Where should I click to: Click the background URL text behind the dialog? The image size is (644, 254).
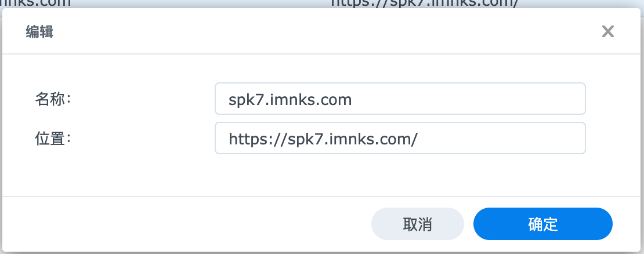(x=424, y=3)
